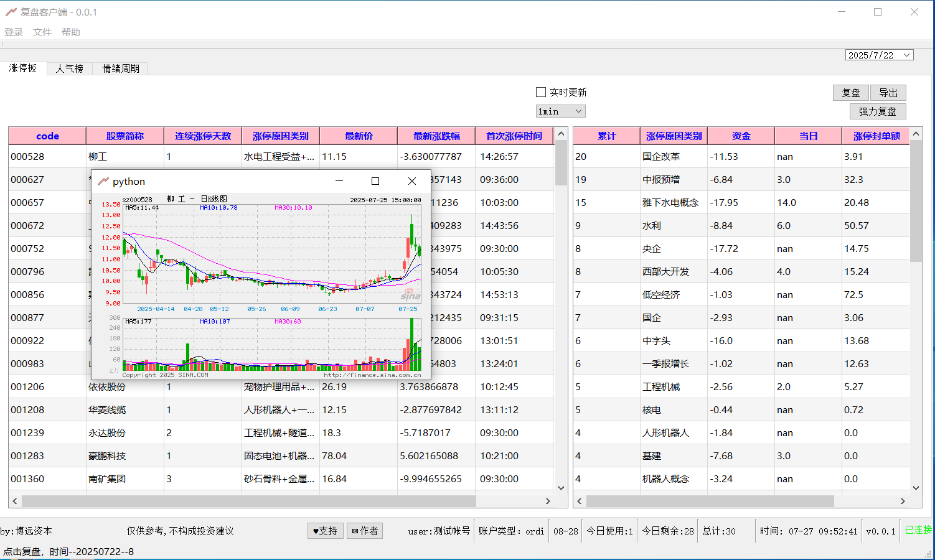935x560 pixels.
Task: Select the 人形机器人 reason cell
Action: 674,432
